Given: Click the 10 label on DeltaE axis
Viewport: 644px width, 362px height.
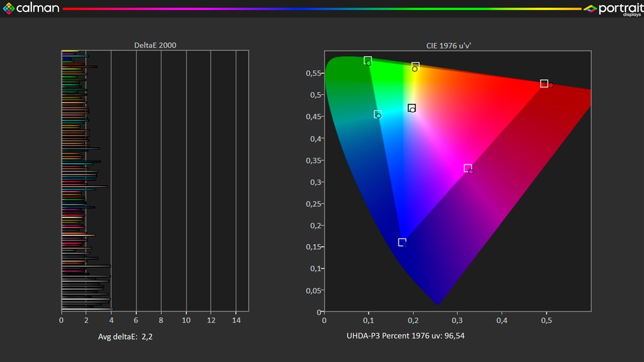Looking at the screenshot, I should (186, 320).
